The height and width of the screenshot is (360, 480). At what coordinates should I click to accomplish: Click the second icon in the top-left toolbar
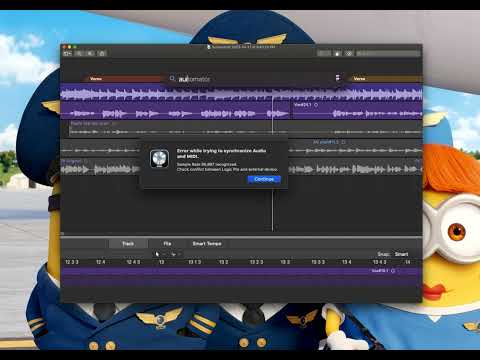tap(80, 53)
